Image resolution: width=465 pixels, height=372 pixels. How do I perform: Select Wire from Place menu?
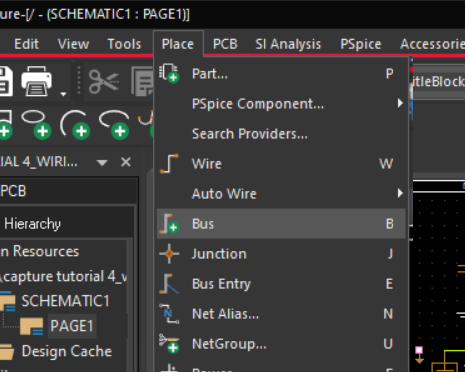tap(281, 164)
